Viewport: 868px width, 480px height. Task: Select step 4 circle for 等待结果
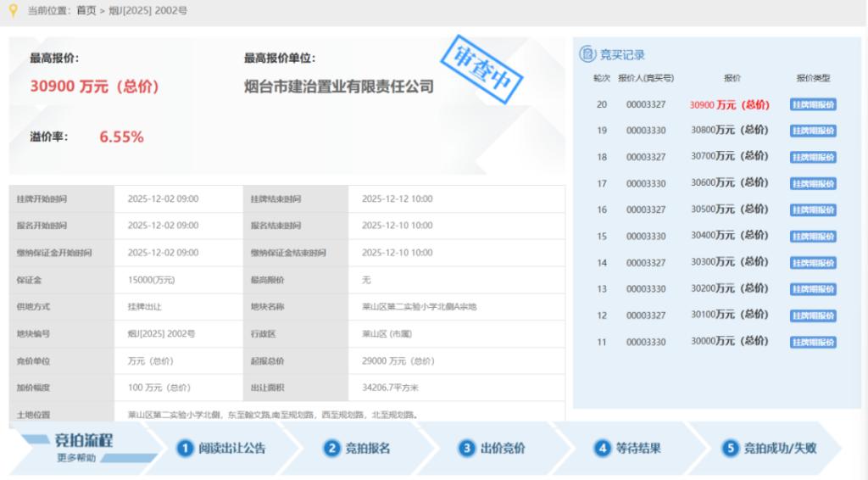tap(602, 449)
